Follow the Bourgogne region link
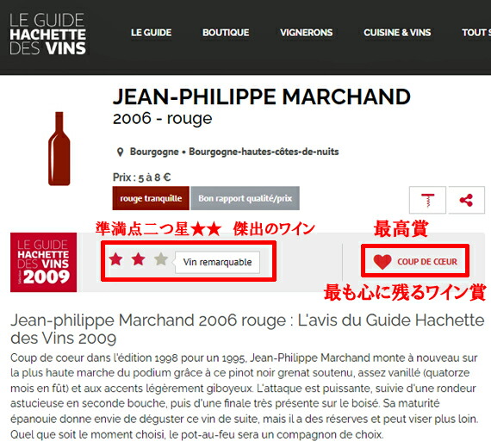The width and height of the screenshot is (491, 448). tap(154, 152)
